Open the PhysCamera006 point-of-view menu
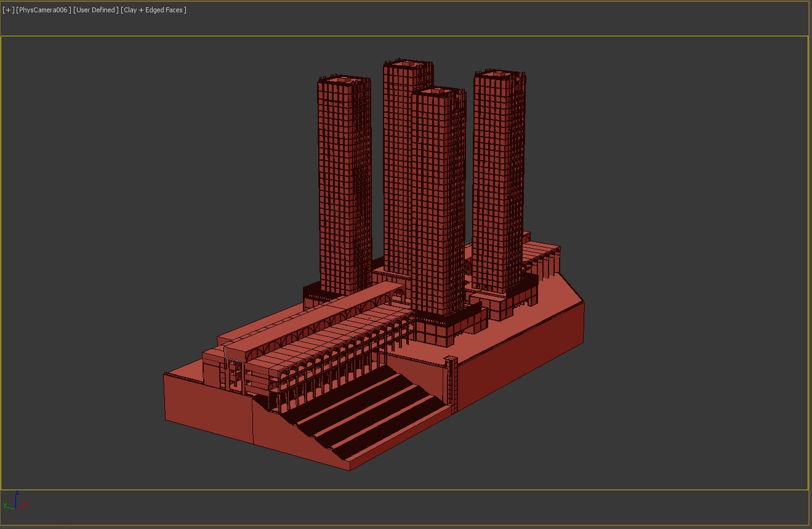This screenshot has width=812, height=529. (x=43, y=10)
